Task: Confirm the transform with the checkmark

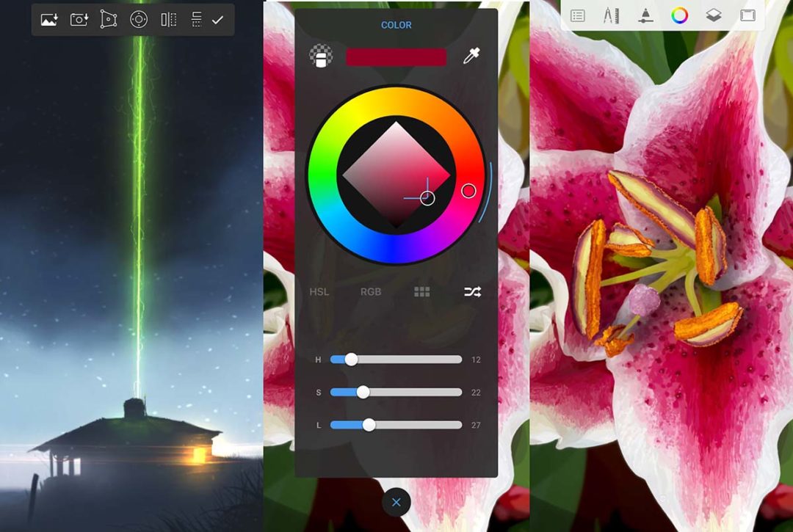Action: pyautogui.click(x=217, y=19)
